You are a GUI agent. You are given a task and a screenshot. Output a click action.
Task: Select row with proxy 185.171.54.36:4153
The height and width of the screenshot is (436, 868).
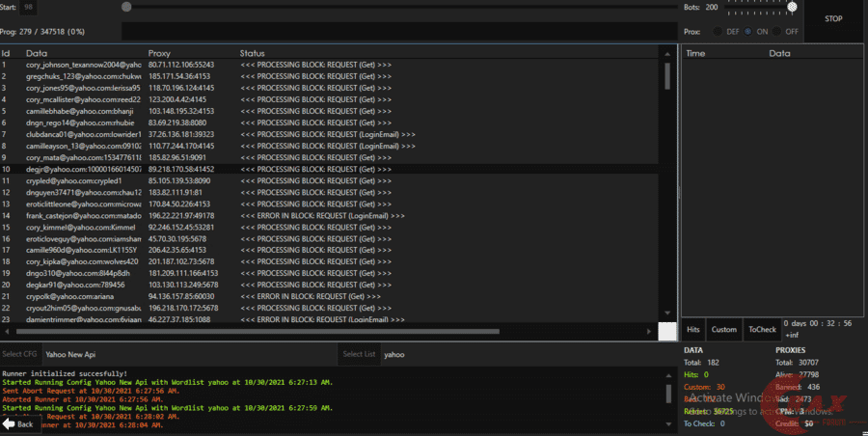pos(330,76)
